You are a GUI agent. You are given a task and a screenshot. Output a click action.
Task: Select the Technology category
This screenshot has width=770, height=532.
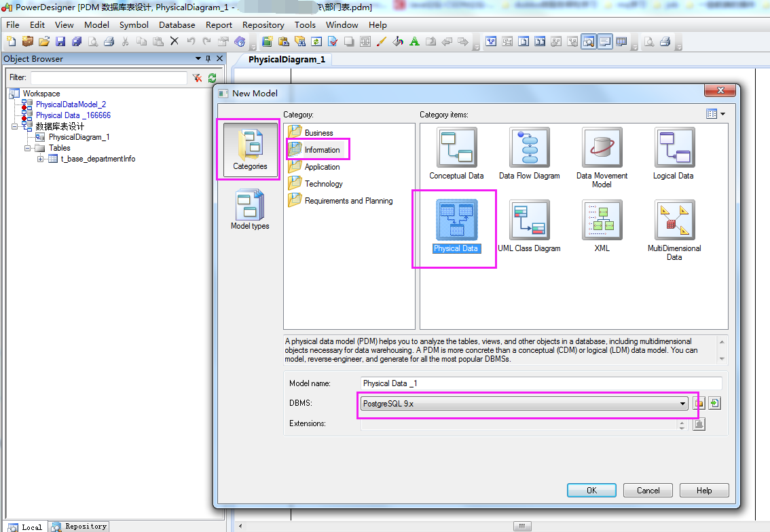[x=316, y=183]
